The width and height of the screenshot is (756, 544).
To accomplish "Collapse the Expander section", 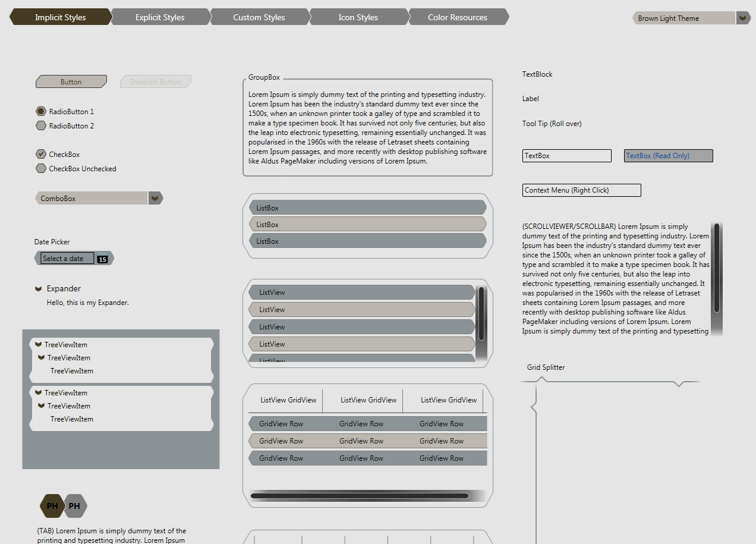I will (38, 288).
